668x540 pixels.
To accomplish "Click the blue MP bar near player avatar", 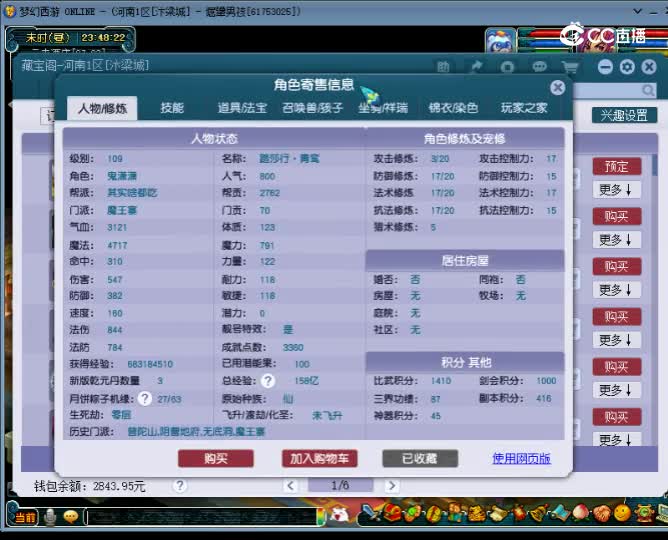I will (x=547, y=43).
